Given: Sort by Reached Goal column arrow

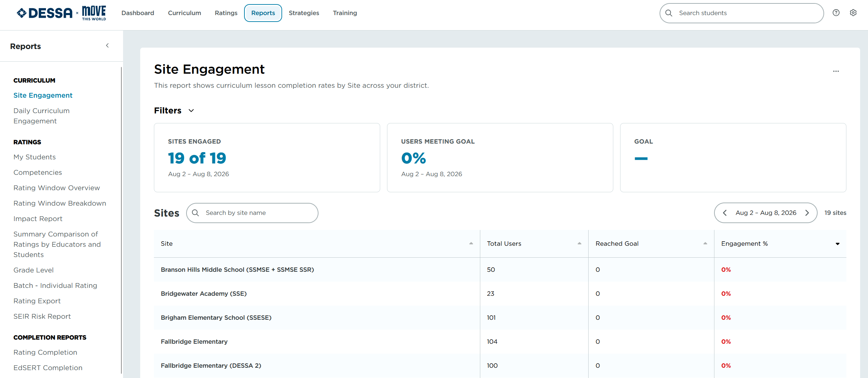Looking at the screenshot, I should pos(705,244).
